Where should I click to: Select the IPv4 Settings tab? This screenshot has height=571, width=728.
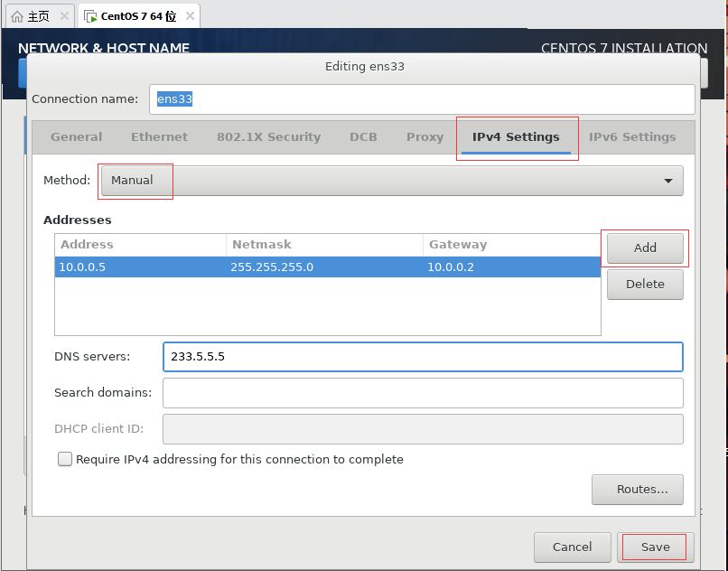516,137
